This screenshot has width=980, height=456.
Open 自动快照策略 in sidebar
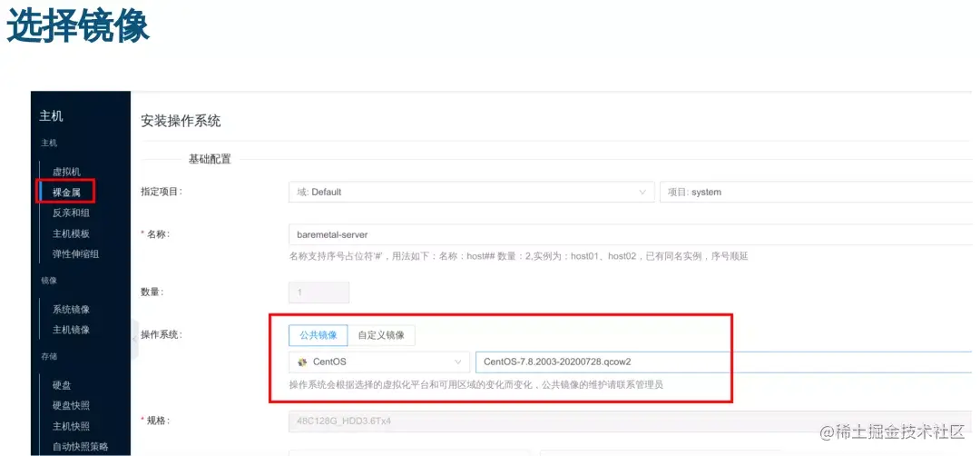click(x=80, y=447)
